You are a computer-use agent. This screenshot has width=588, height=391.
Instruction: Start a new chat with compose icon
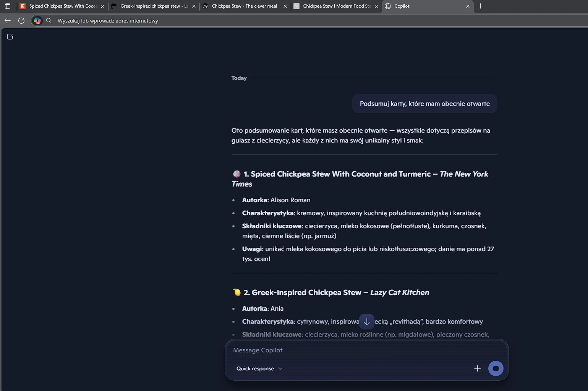[10, 37]
